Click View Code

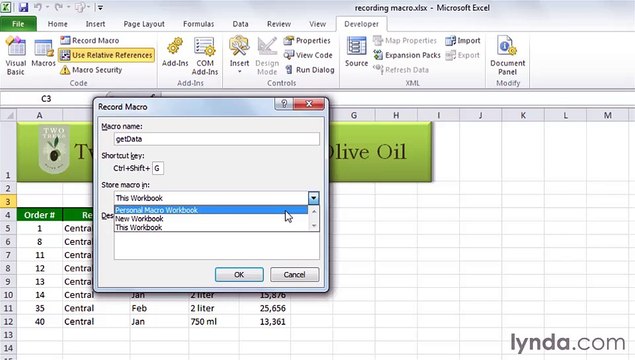tap(308, 55)
